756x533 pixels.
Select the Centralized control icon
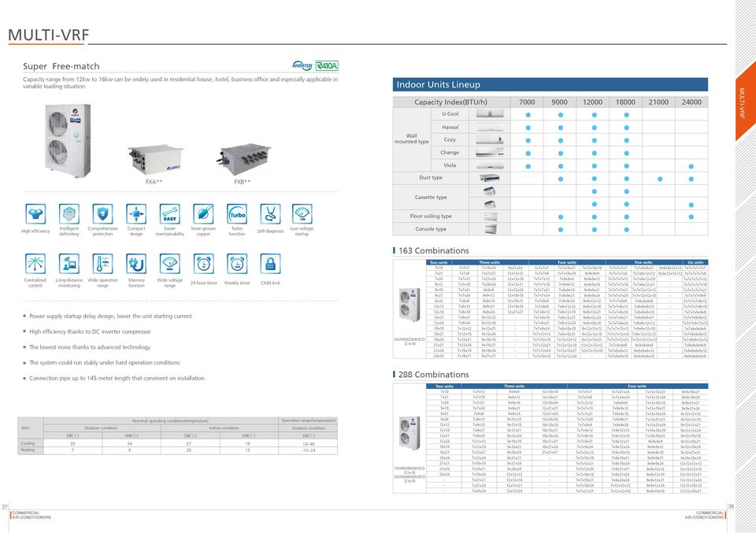point(35,264)
